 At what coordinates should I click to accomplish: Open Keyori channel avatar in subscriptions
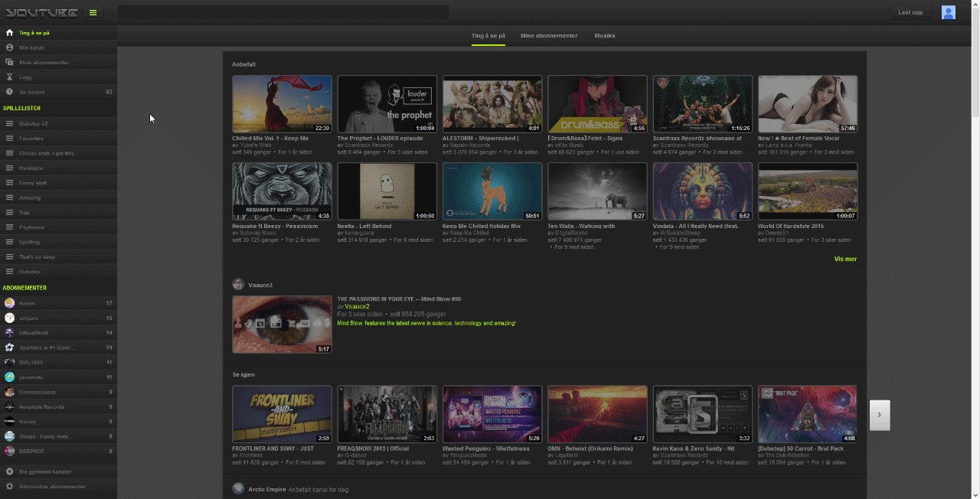(x=9, y=303)
